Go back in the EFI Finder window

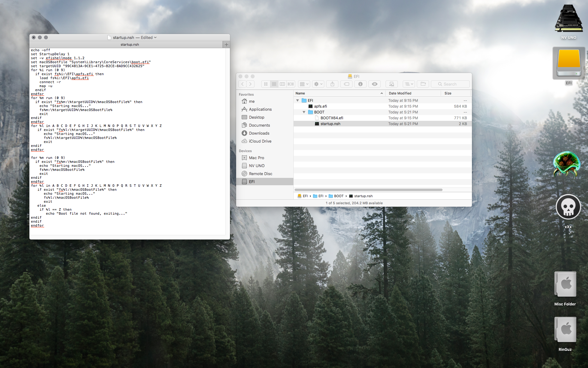click(243, 84)
